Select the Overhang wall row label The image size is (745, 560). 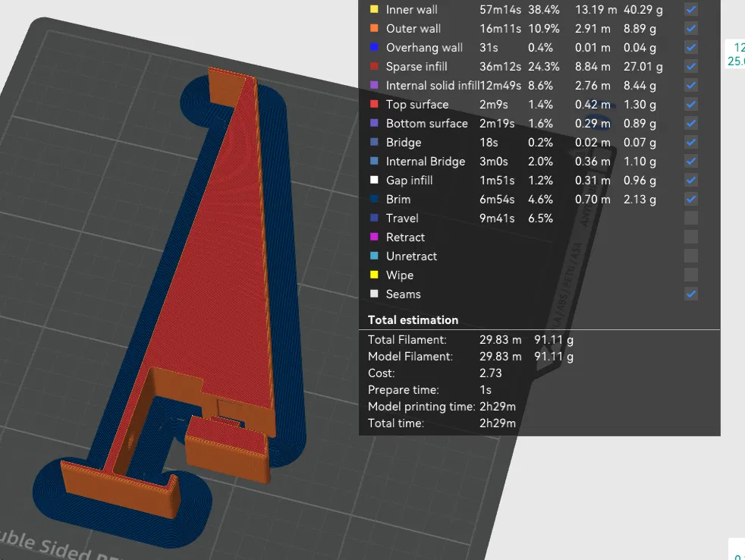pos(424,48)
